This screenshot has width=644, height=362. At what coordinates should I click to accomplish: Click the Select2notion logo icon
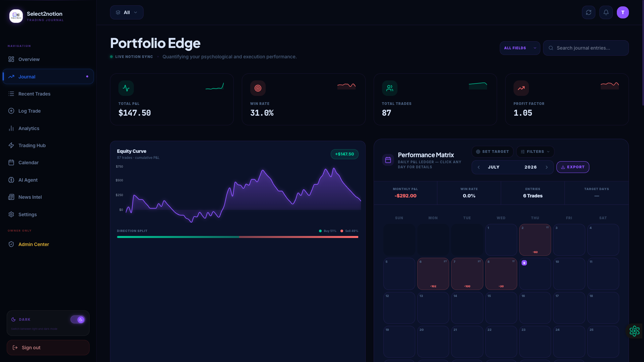16,16
